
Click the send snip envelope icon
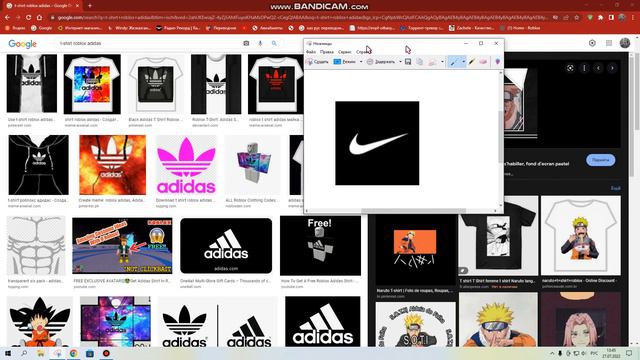(432, 62)
